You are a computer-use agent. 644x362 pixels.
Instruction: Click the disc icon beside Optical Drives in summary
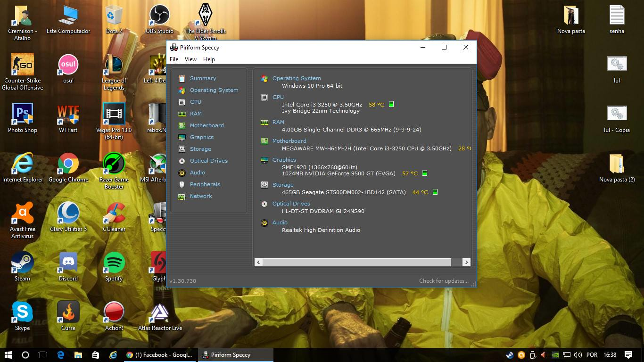click(264, 204)
